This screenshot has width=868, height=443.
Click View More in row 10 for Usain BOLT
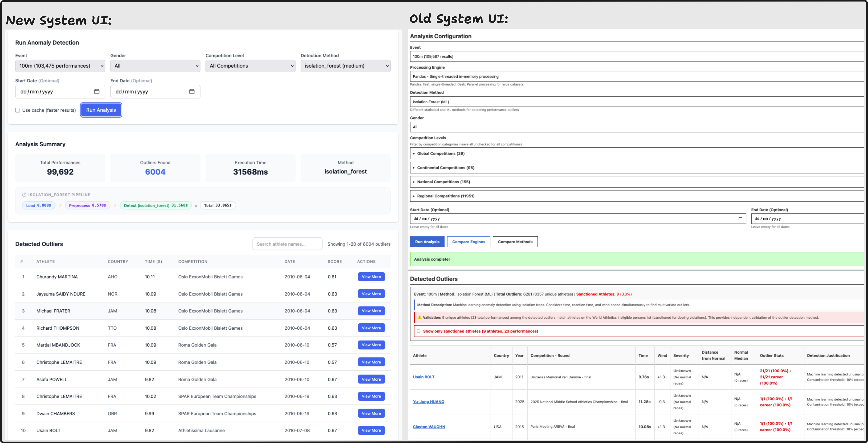click(371, 430)
